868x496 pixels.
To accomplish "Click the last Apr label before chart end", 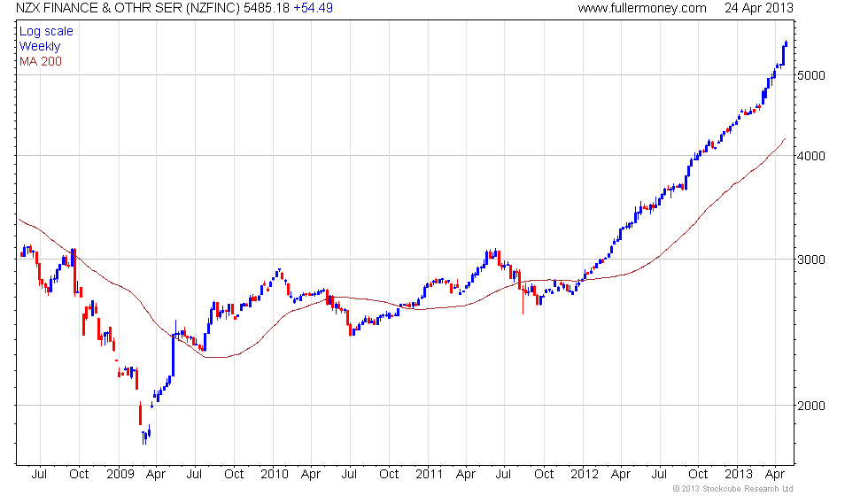I will tap(774, 475).
